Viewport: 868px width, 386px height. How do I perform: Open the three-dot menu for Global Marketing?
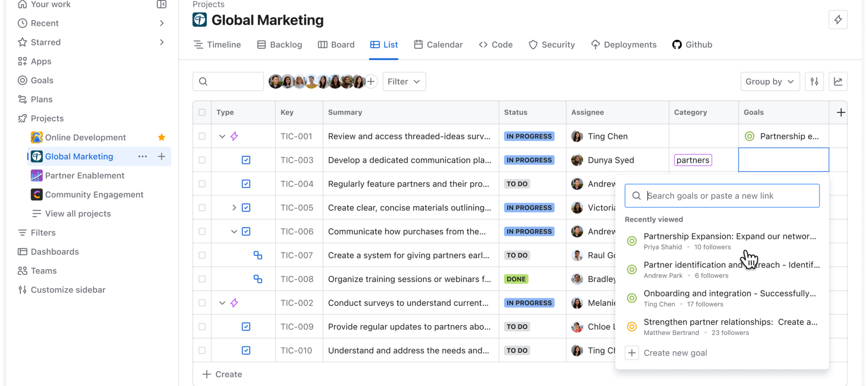click(x=143, y=156)
